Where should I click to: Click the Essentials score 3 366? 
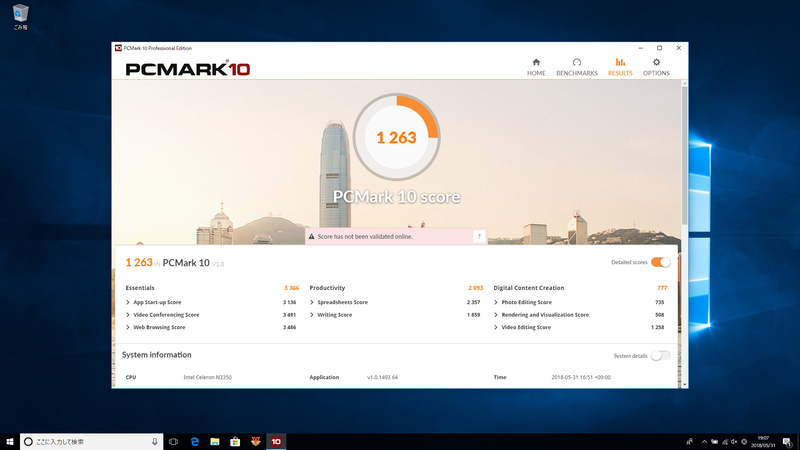tap(291, 288)
